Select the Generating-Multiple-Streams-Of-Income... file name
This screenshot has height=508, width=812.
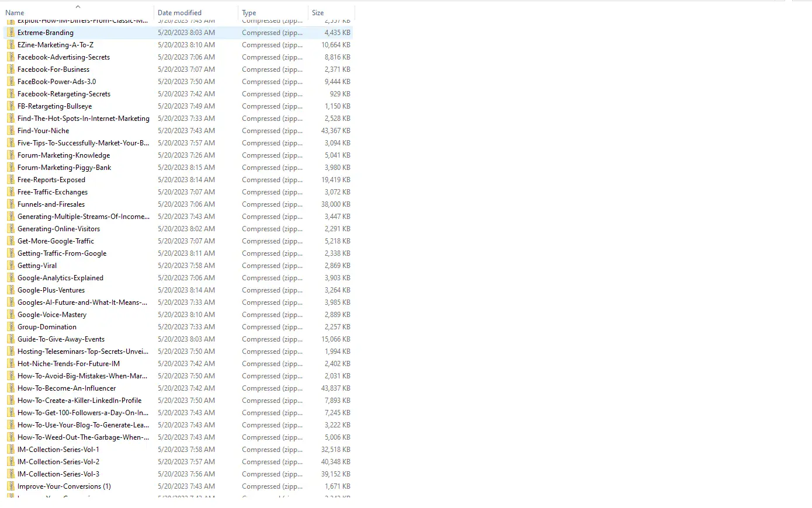(84, 217)
